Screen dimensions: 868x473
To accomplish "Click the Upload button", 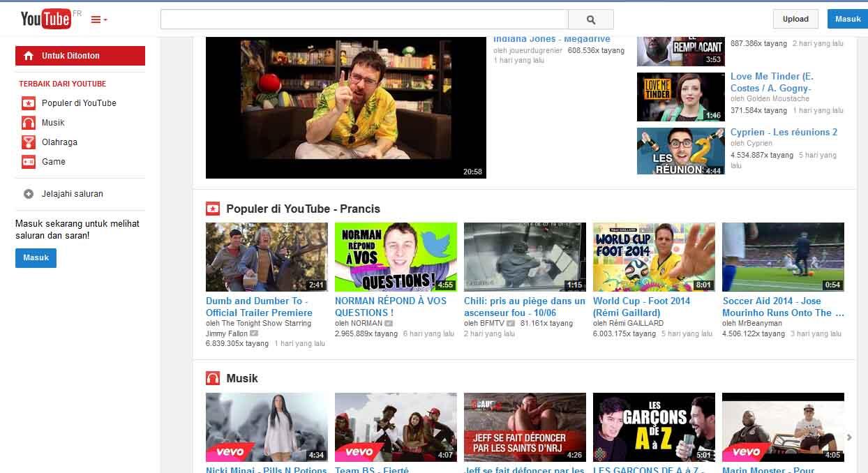I will (x=795, y=19).
